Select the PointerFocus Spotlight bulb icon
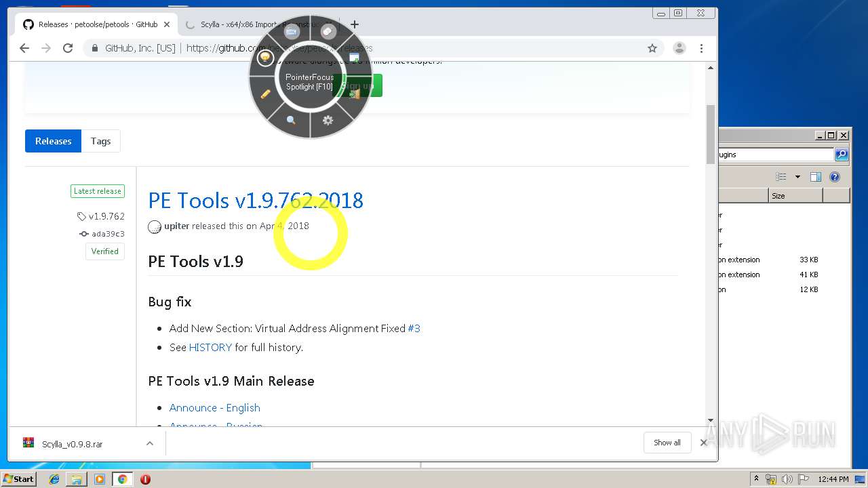Image resolution: width=868 pixels, height=488 pixels. [x=265, y=58]
